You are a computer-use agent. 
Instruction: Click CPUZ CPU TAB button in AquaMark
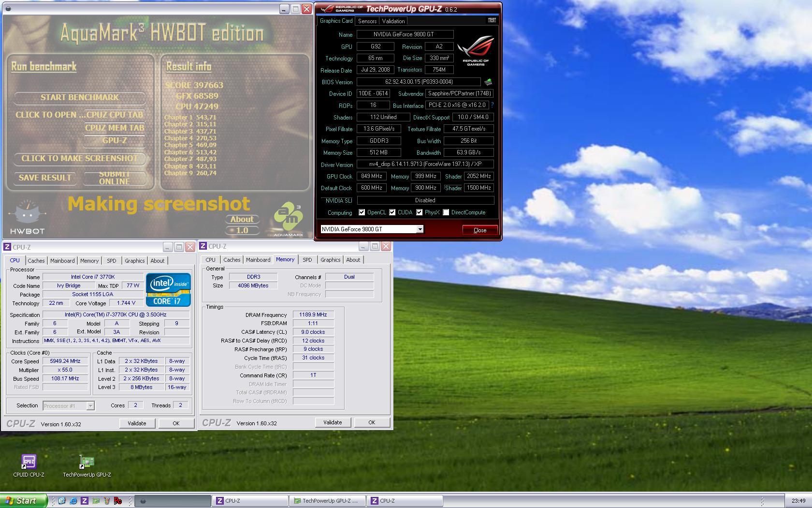[x=115, y=115]
